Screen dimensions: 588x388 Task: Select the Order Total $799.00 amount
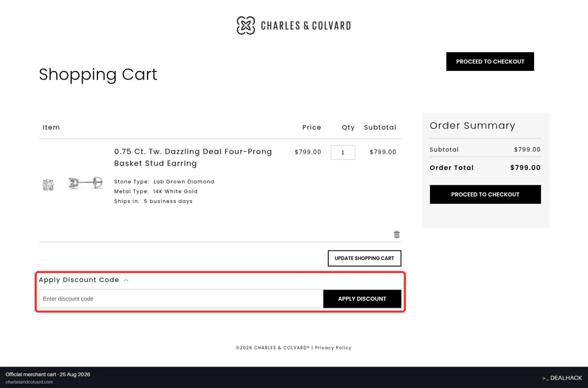[x=525, y=168]
